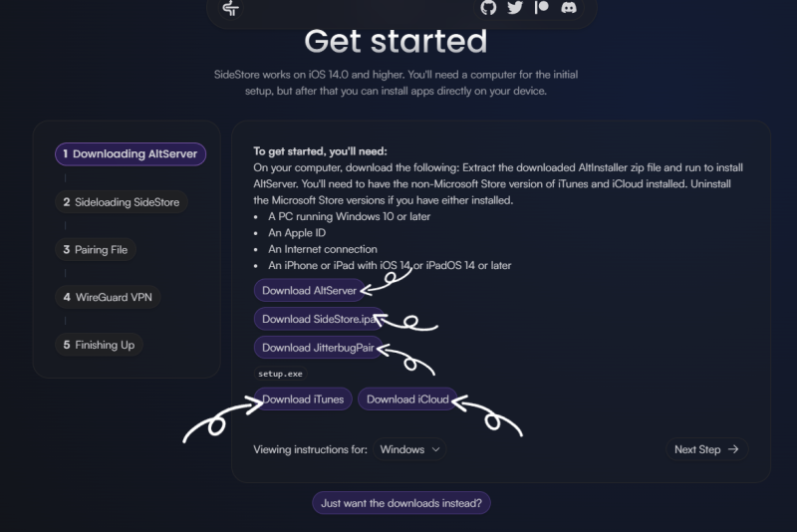This screenshot has width=797, height=532.
Task: Open step 4 WireGuard VPN
Action: 107,297
